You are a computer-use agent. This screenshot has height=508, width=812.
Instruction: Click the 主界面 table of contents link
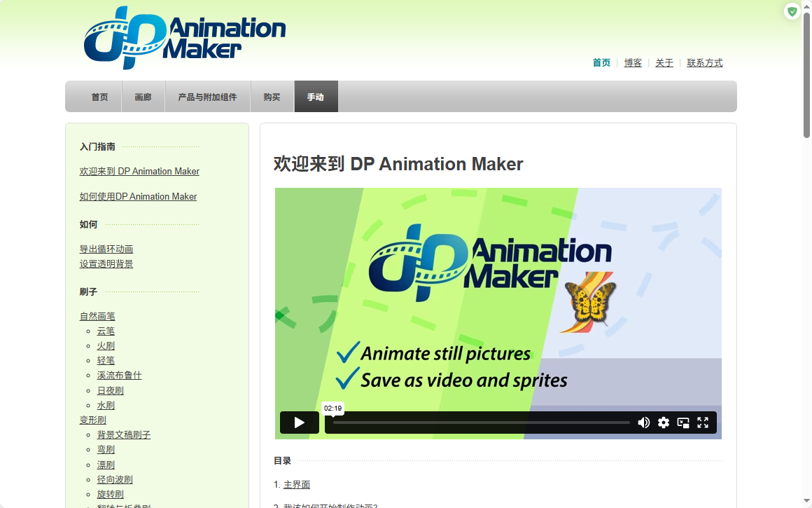[x=296, y=485]
